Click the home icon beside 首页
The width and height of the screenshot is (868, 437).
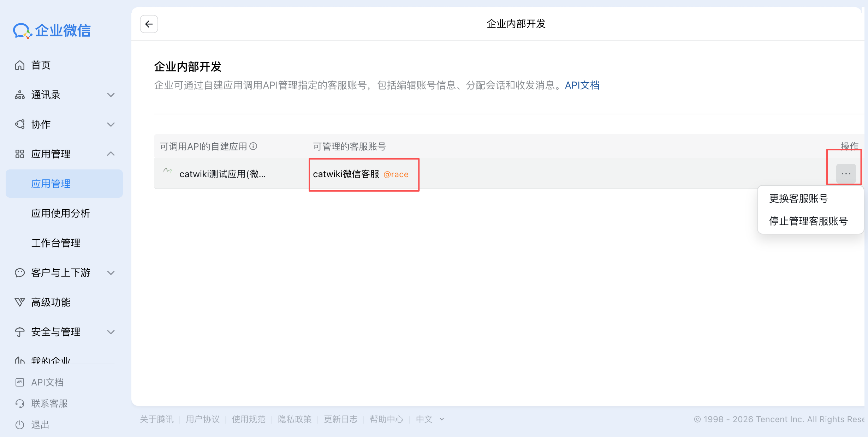(20, 65)
